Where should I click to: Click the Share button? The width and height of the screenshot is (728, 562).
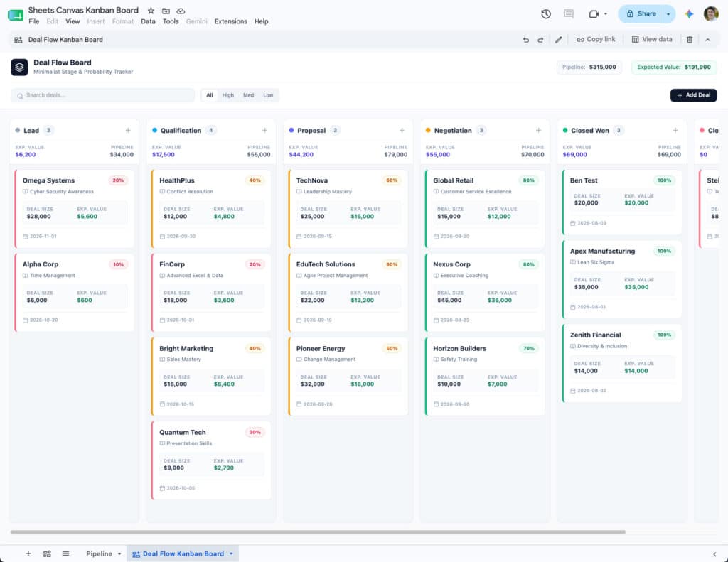click(641, 14)
